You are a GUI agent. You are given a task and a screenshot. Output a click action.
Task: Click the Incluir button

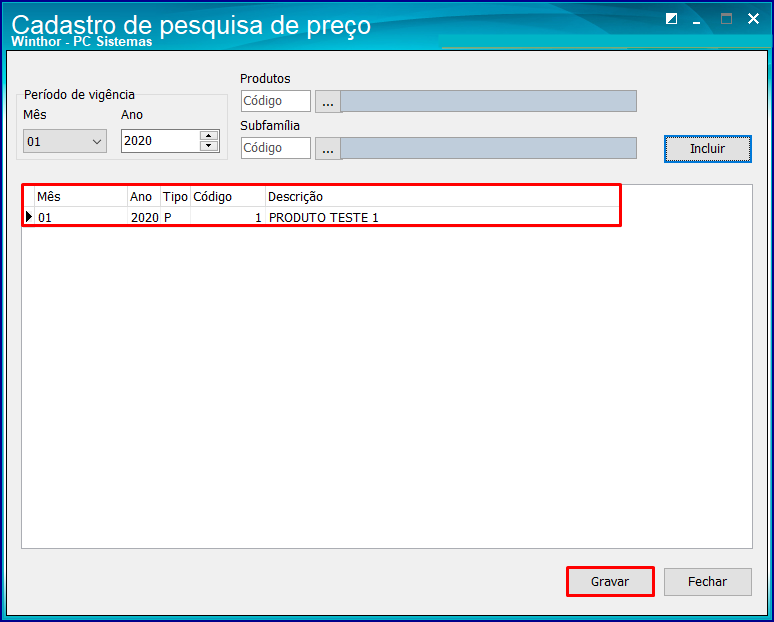(x=707, y=149)
